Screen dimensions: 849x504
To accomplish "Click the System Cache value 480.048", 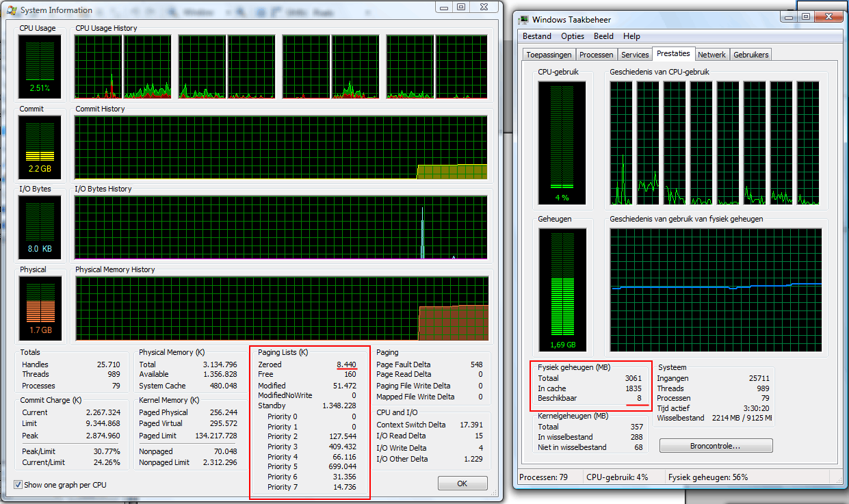I will click(224, 386).
